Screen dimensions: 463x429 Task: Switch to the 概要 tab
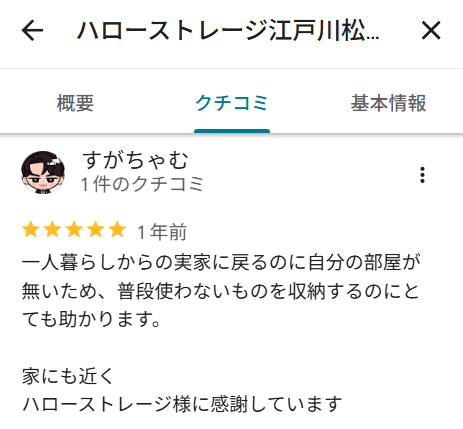click(75, 103)
